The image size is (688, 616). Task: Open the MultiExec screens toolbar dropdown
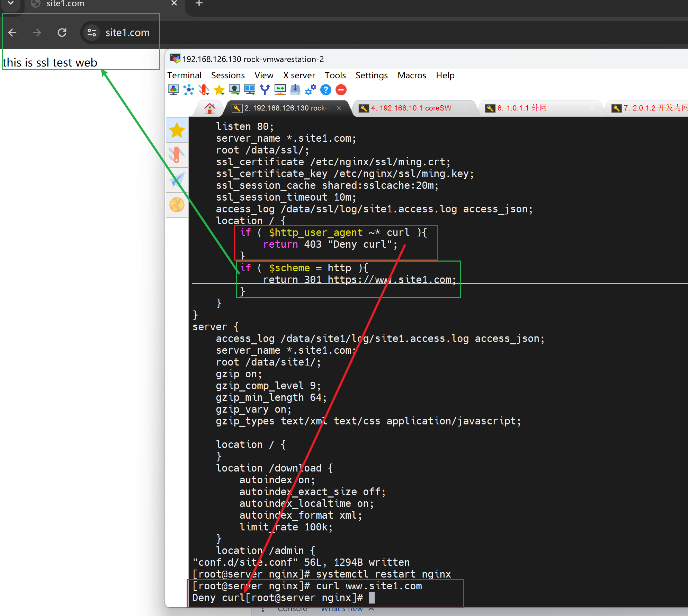click(x=250, y=90)
